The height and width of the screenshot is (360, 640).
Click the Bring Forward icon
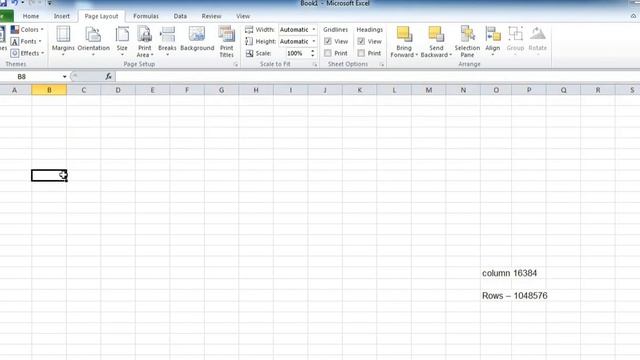coord(404,35)
